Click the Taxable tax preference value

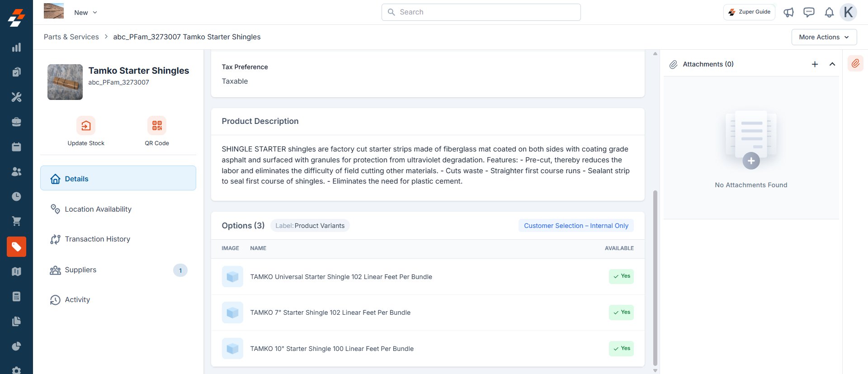[x=235, y=81]
